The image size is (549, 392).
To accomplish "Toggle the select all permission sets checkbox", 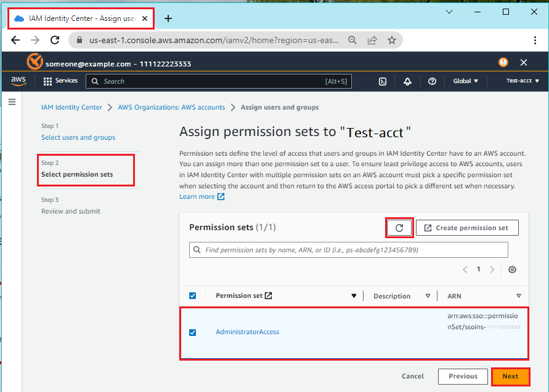I will [192, 296].
